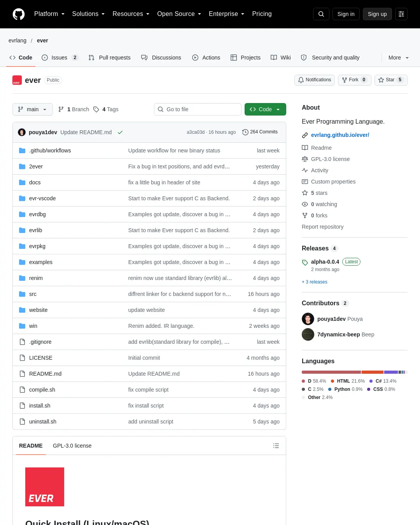Expand the More repository tabs menu
Viewport: 420px width, 525px height.
click(x=398, y=58)
